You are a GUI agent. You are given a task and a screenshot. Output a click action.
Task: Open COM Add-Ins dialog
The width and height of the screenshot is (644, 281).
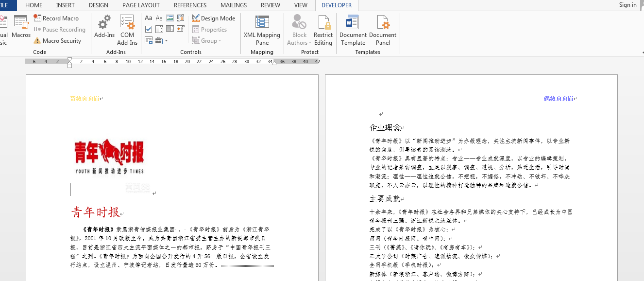pyautogui.click(x=127, y=30)
